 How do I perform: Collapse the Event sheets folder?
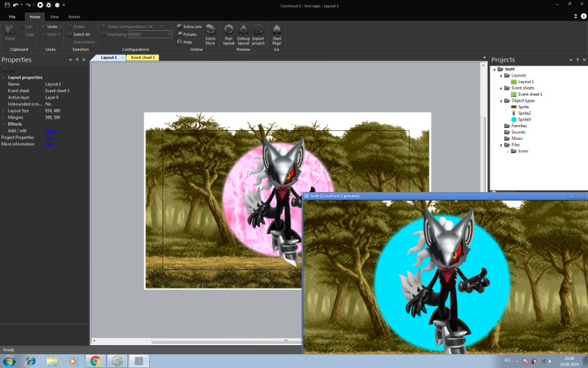click(x=501, y=88)
